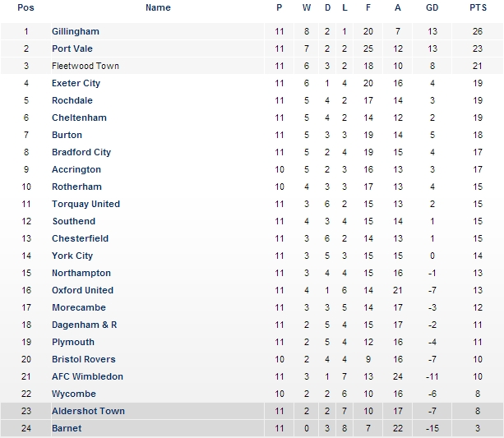
Task: Click the York City team name
Action: pyautogui.click(x=72, y=256)
